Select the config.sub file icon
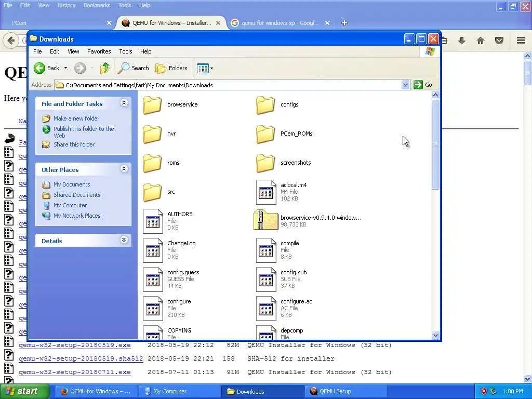Viewport: 532px width, 399px height. (x=266, y=280)
